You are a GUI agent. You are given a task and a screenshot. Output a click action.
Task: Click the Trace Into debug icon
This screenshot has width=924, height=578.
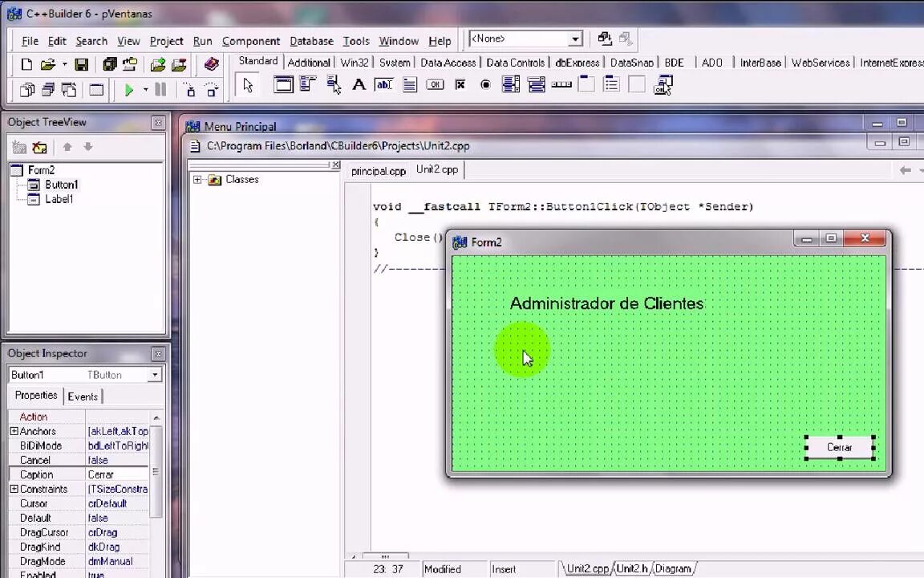tap(190, 90)
